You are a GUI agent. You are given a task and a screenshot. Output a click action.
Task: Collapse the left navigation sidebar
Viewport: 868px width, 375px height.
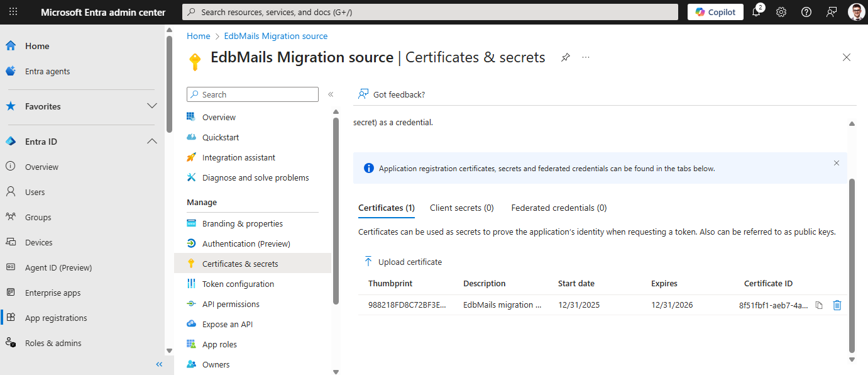pos(159,364)
